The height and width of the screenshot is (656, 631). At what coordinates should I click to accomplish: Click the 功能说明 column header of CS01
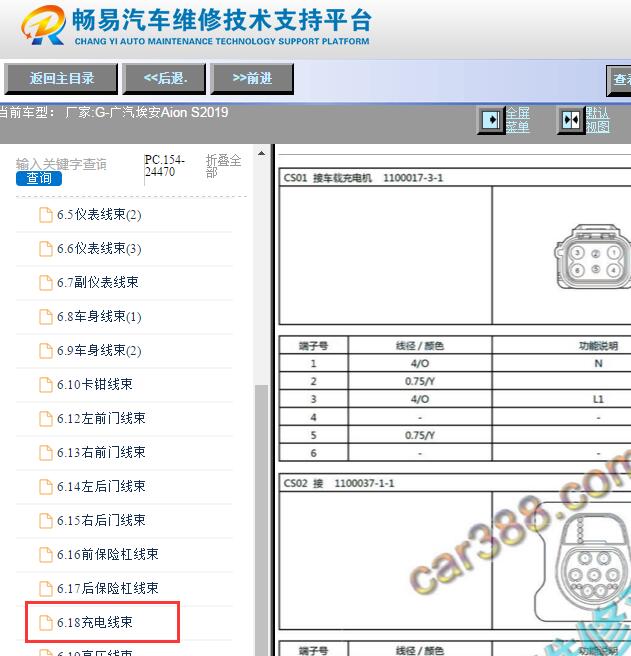598,346
